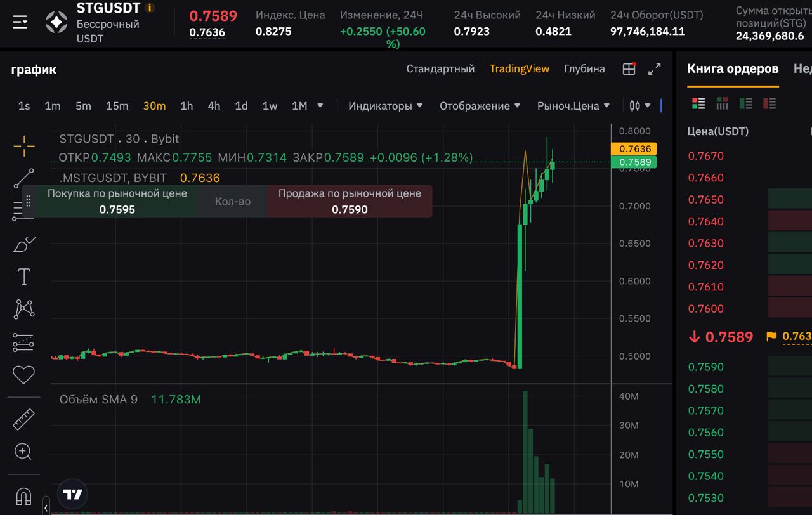Set the chart interval to 1w
812x515 pixels.
[270, 106]
